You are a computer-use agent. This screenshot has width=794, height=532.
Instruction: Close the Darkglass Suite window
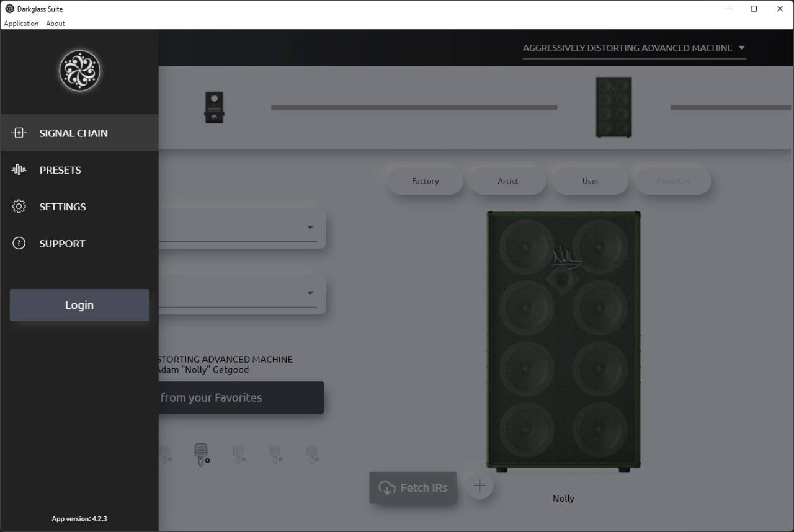780,9
